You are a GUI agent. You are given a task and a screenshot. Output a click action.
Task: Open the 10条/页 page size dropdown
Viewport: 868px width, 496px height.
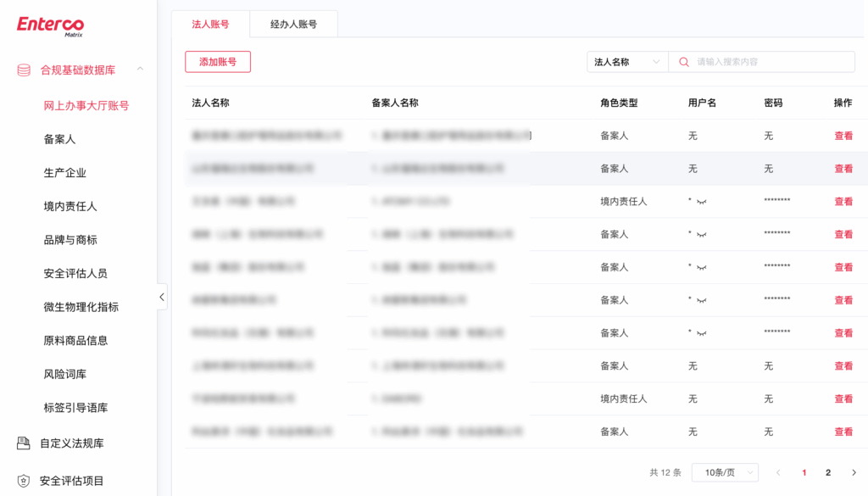point(725,472)
